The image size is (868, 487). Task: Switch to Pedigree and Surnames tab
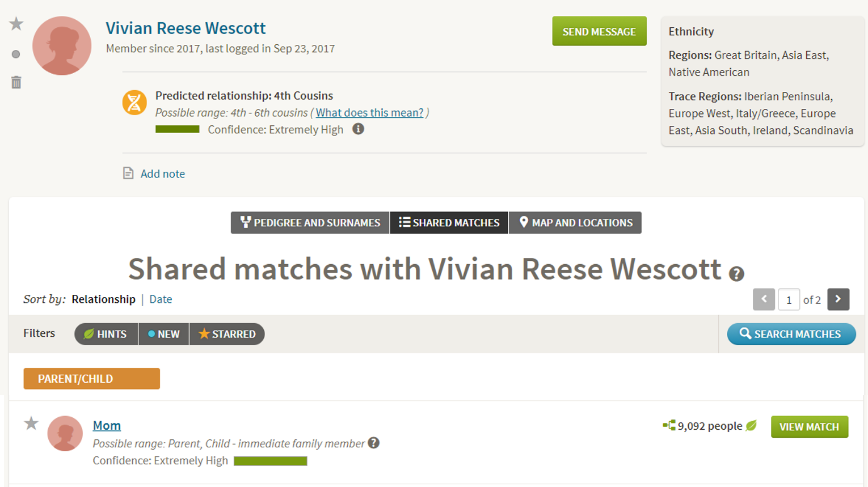(310, 223)
